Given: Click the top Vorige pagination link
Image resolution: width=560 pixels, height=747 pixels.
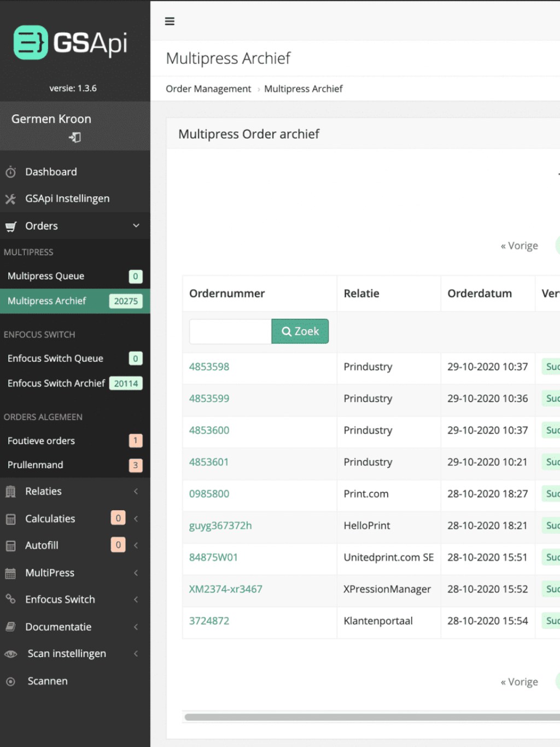Looking at the screenshot, I should [x=520, y=246].
